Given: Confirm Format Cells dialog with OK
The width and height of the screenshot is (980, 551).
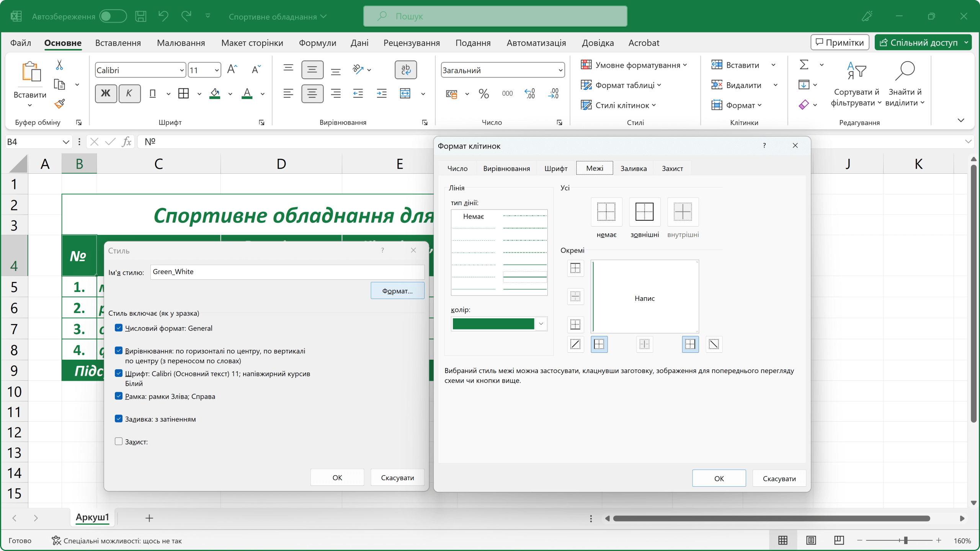Looking at the screenshot, I should point(719,478).
